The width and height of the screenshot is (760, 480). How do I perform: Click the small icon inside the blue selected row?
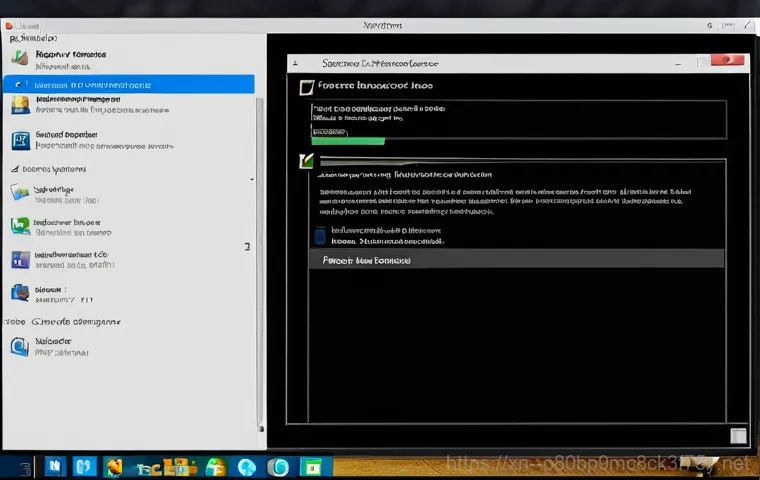(x=18, y=84)
